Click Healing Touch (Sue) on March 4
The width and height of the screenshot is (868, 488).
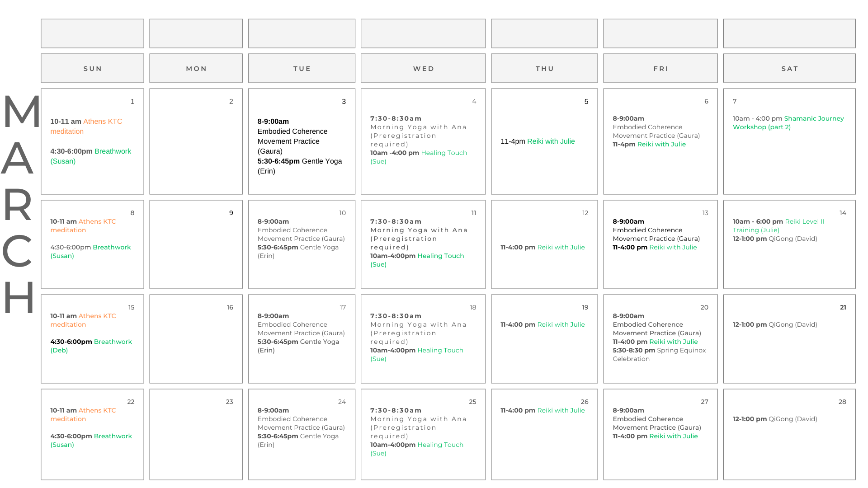[443, 153]
